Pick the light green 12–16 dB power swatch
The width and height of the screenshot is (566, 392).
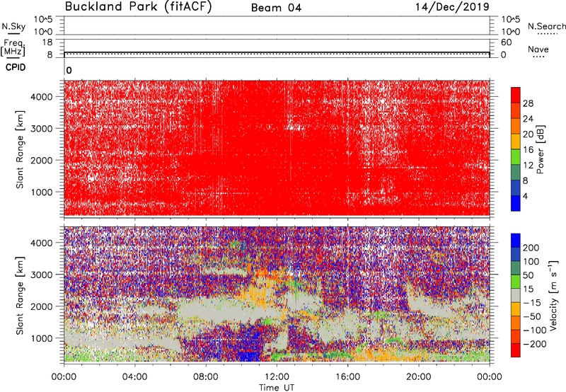[516, 157]
